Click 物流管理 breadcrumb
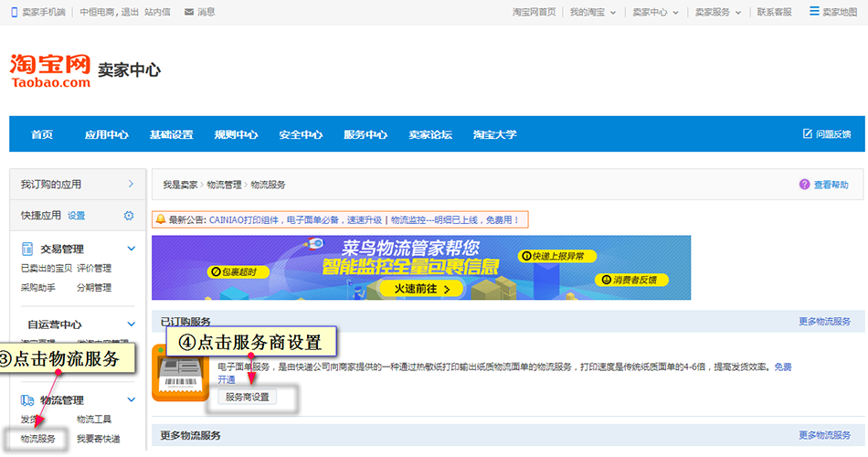Viewport: 868px width, 457px height. click(x=224, y=185)
